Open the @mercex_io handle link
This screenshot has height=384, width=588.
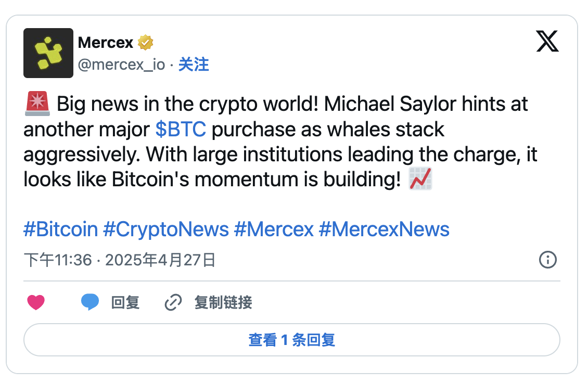pos(121,65)
